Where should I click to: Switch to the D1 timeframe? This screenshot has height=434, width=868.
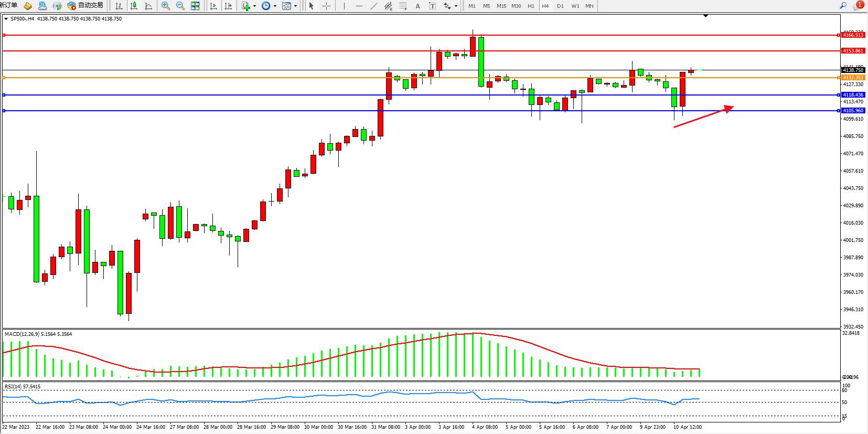pos(560,6)
